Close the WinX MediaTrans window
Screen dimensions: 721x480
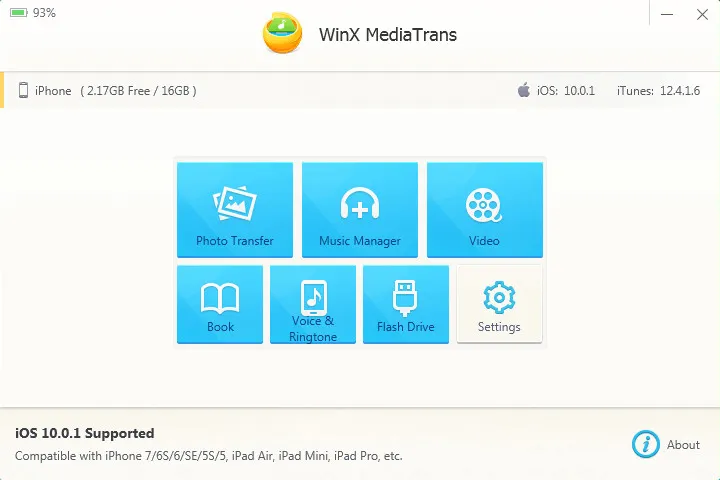(x=702, y=15)
